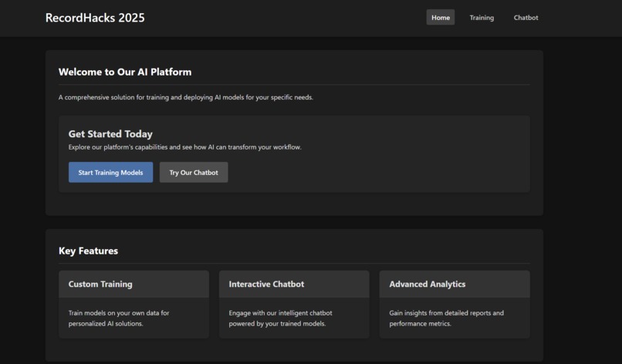622x364 pixels.
Task: Click the Start Training Models button
Action: coord(110,173)
